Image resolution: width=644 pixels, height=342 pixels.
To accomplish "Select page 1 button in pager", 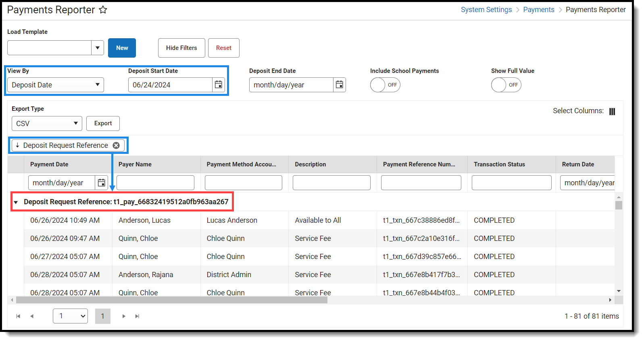I will click(x=103, y=316).
